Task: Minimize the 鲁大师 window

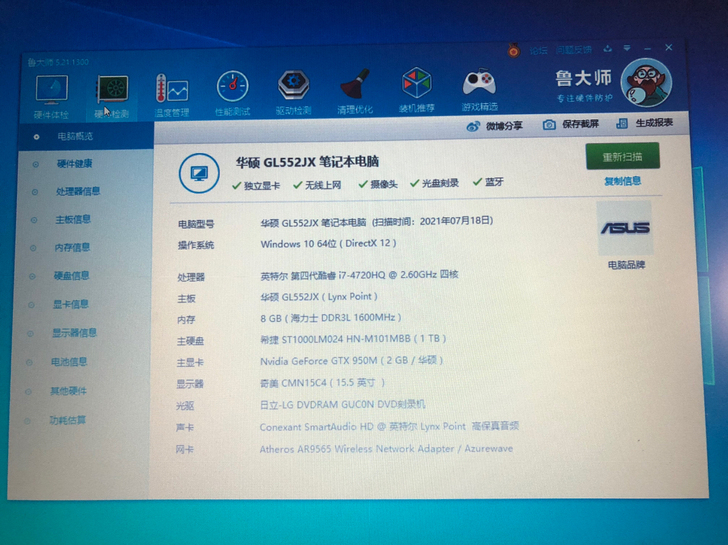Action: point(648,48)
